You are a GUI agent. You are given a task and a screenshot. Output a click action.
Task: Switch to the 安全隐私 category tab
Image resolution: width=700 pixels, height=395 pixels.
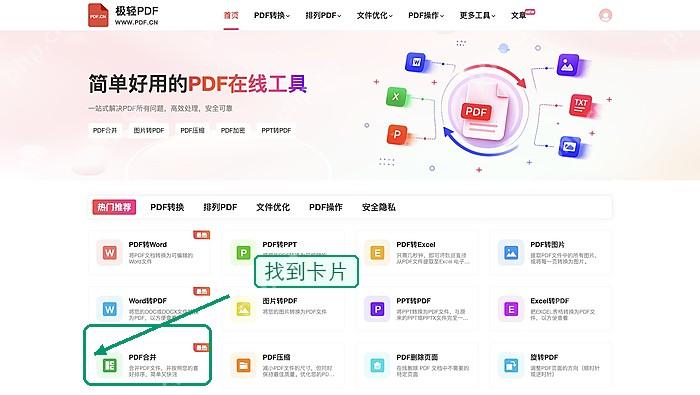click(x=379, y=207)
